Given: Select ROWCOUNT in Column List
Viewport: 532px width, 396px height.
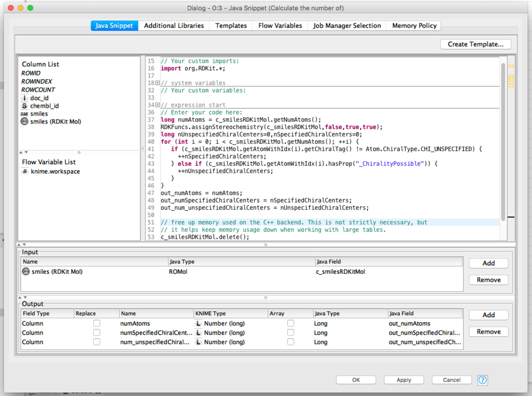Looking at the screenshot, I should (38, 90).
